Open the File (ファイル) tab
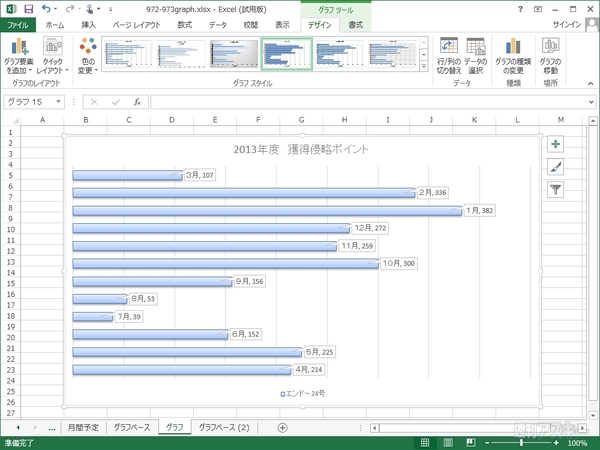The height and width of the screenshot is (450, 600). (18, 25)
